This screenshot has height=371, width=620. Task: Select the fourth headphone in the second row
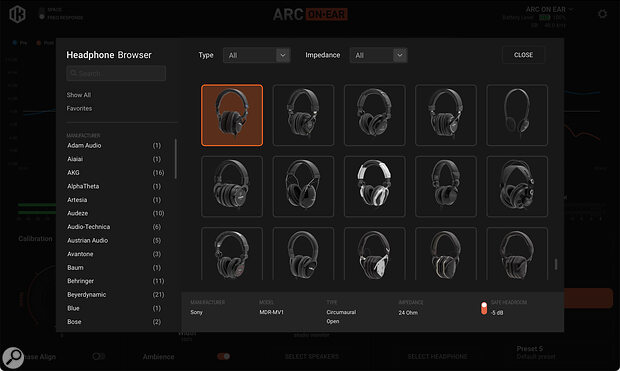(446, 186)
